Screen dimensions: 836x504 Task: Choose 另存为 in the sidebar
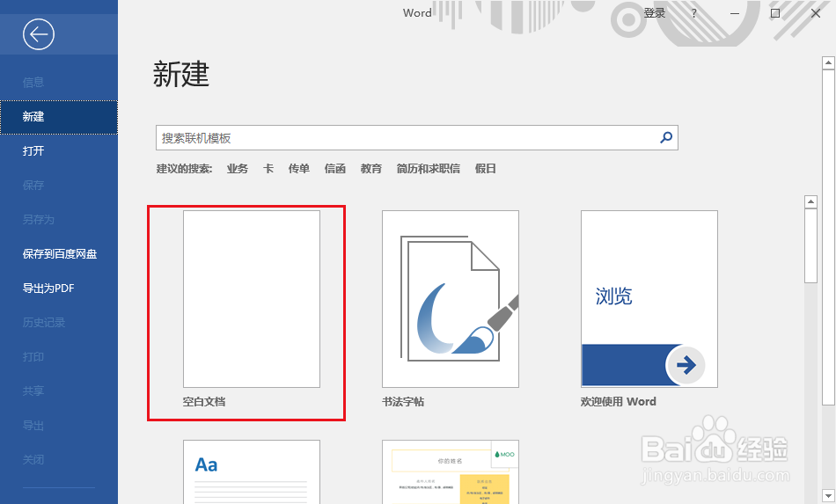pos(39,220)
